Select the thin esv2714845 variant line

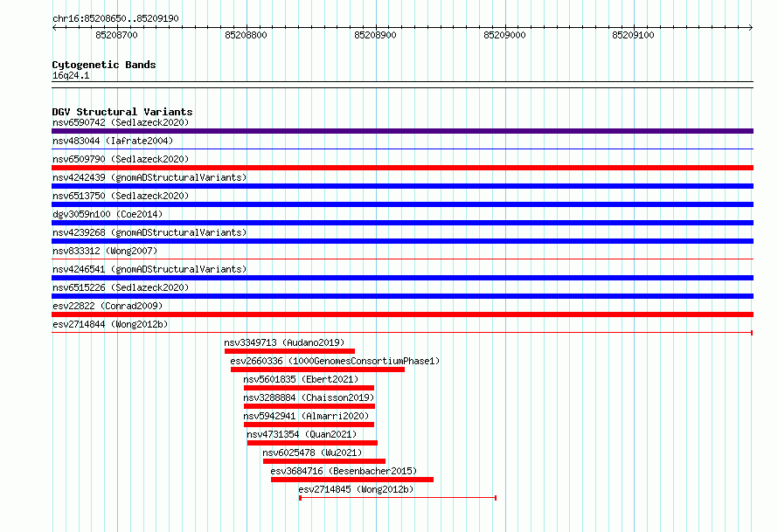[398, 498]
